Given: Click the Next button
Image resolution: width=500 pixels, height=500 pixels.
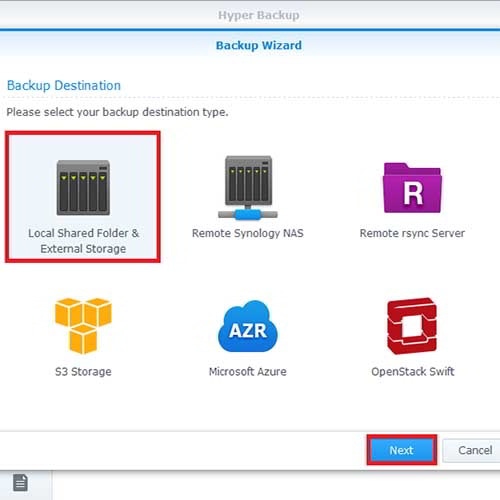Looking at the screenshot, I should (402, 450).
